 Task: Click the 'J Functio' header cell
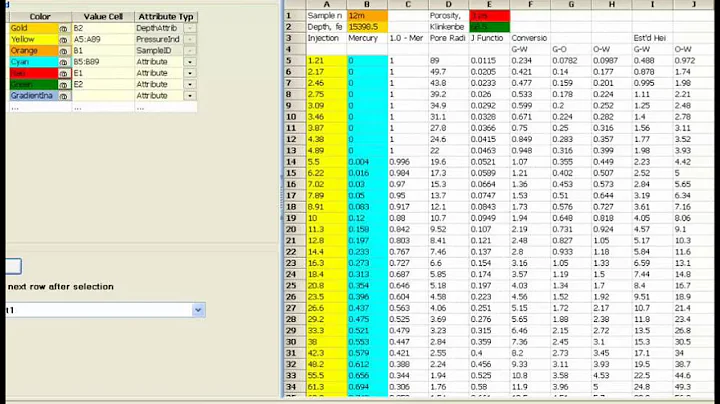489,38
